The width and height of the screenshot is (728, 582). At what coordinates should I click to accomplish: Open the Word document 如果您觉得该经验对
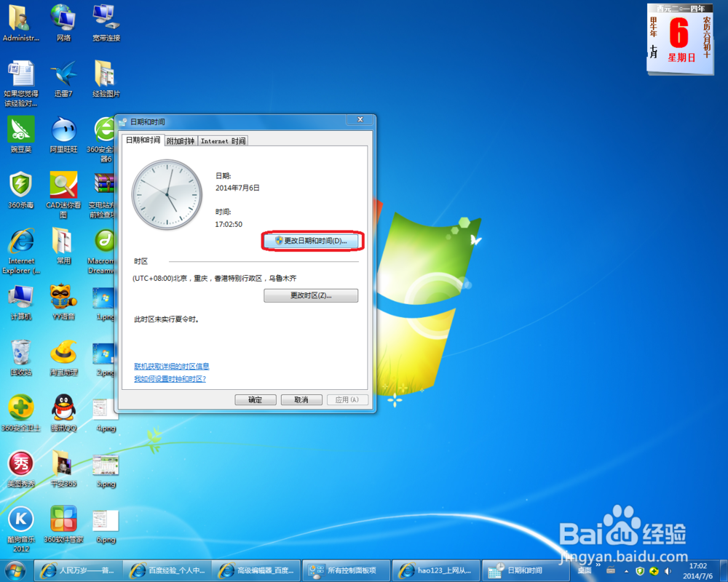(20, 84)
